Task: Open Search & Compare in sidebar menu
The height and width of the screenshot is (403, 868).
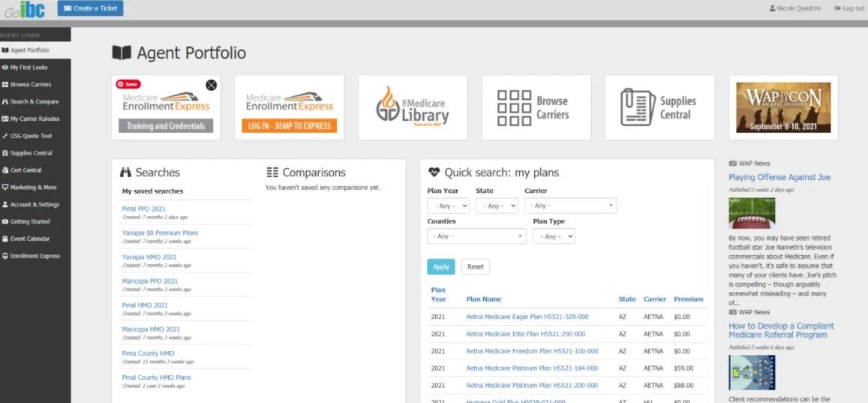Action: pyautogui.click(x=35, y=102)
